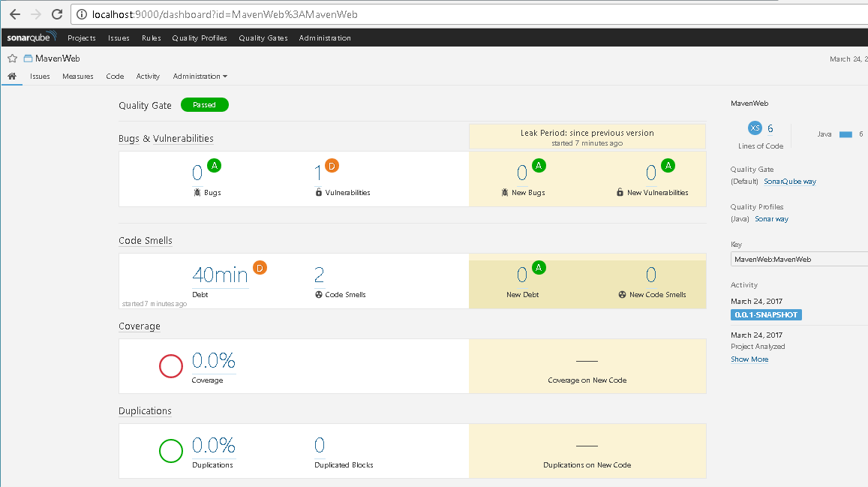Go back using the browser back arrow
The image size is (868, 487).
[x=14, y=14]
